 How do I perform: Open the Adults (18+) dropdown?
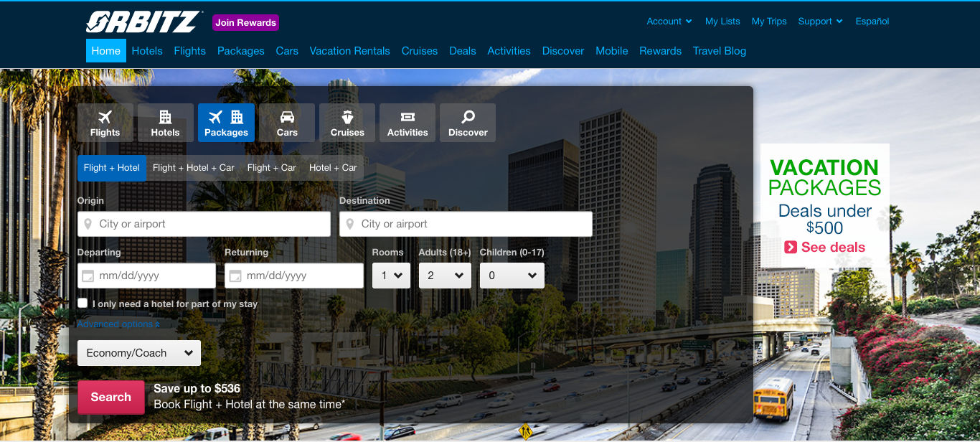click(445, 276)
